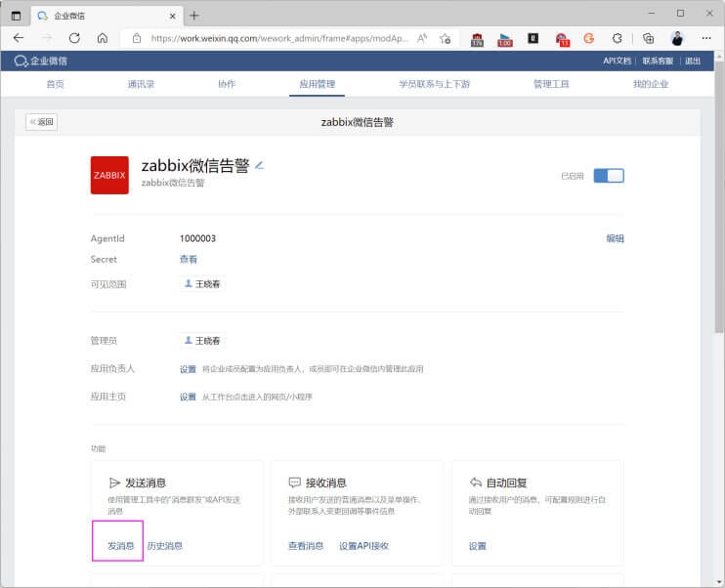Click the address bar URL
This screenshot has height=588, width=725.
pos(279,38)
